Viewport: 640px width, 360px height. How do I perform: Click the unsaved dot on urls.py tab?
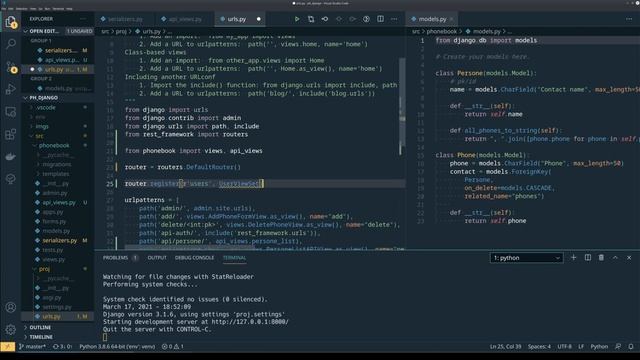pos(259,19)
